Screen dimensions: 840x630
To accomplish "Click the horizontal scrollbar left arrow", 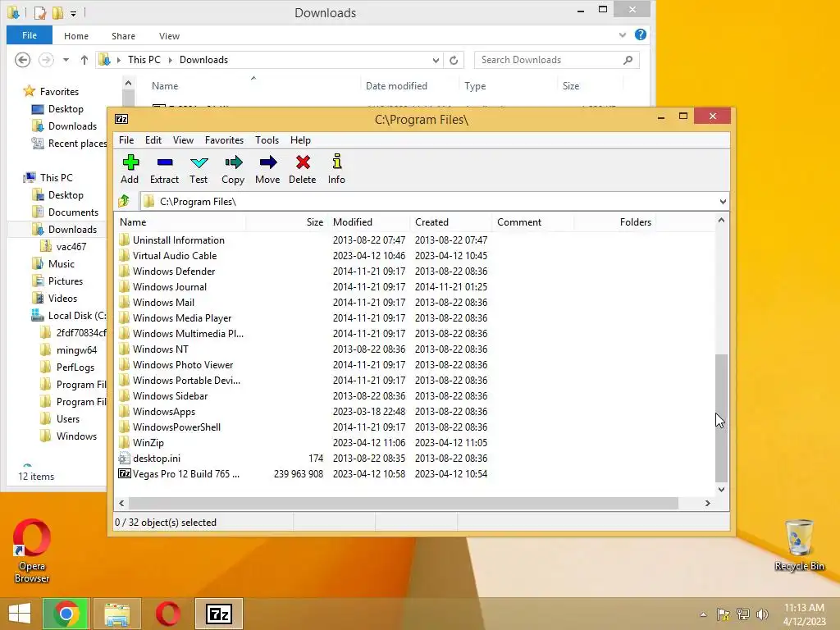I will click(x=122, y=503).
